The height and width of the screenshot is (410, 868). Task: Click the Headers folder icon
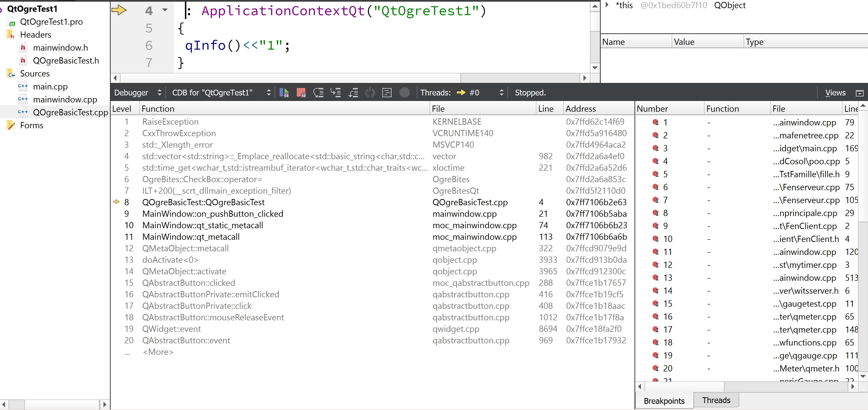point(10,35)
